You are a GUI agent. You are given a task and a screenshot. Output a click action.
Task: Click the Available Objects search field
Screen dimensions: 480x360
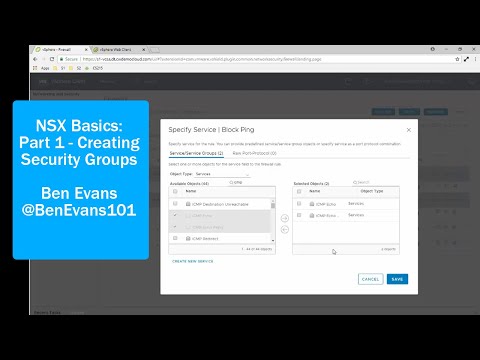pyautogui.click(x=252, y=182)
